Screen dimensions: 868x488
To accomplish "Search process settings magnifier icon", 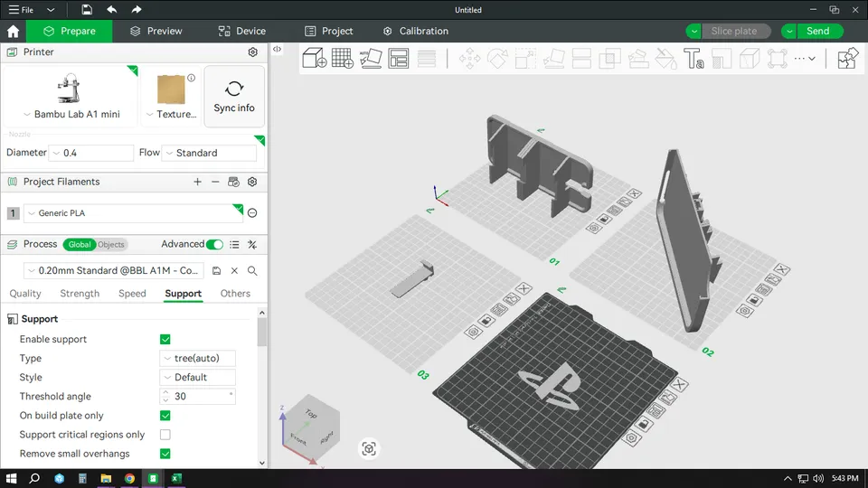I will click(x=252, y=270).
